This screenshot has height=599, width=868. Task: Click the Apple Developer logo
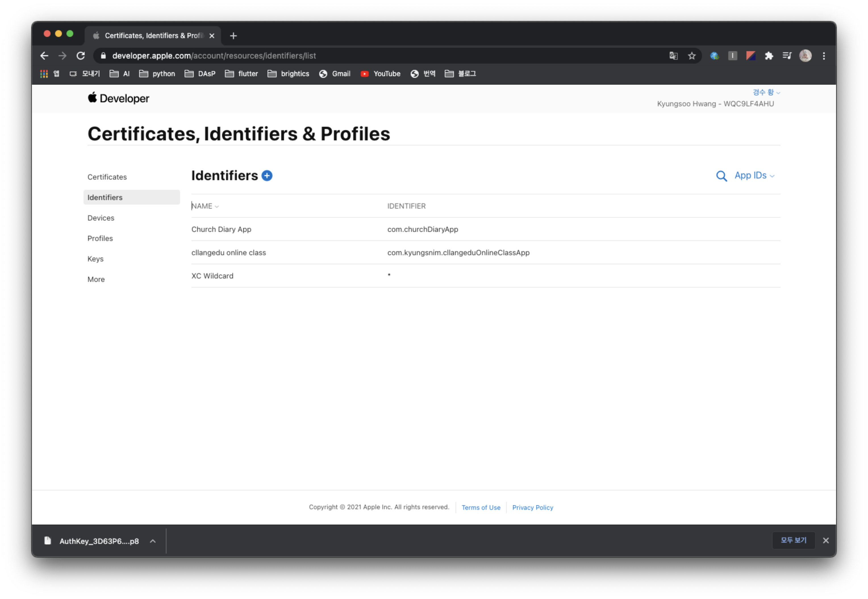tap(118, 98)
